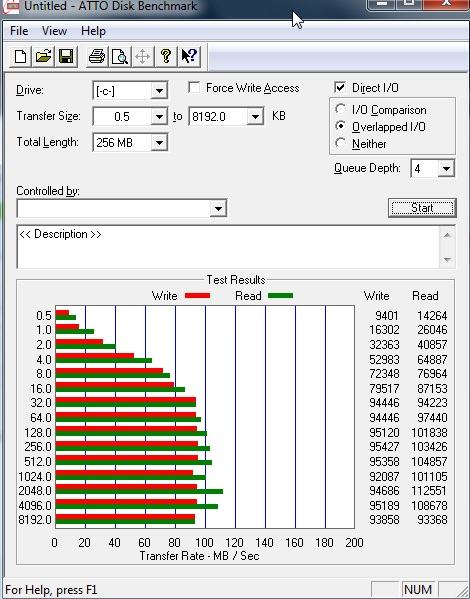
Task: Open the Help menu
Action: (x=93, y=31)
